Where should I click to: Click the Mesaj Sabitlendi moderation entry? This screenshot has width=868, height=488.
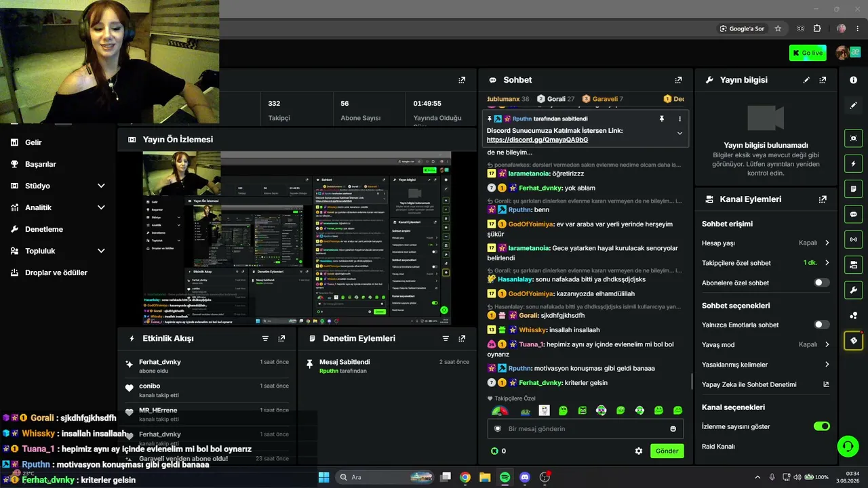387,366
